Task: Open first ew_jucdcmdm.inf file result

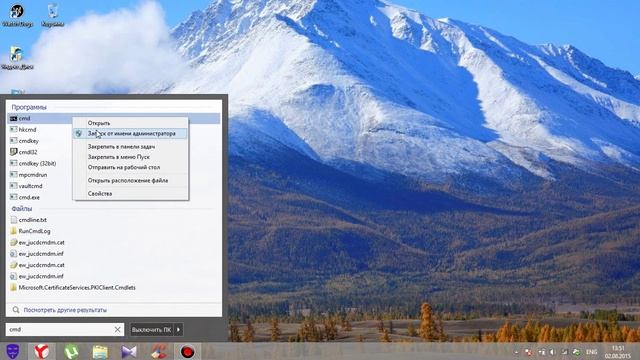Action: point(114,253)
